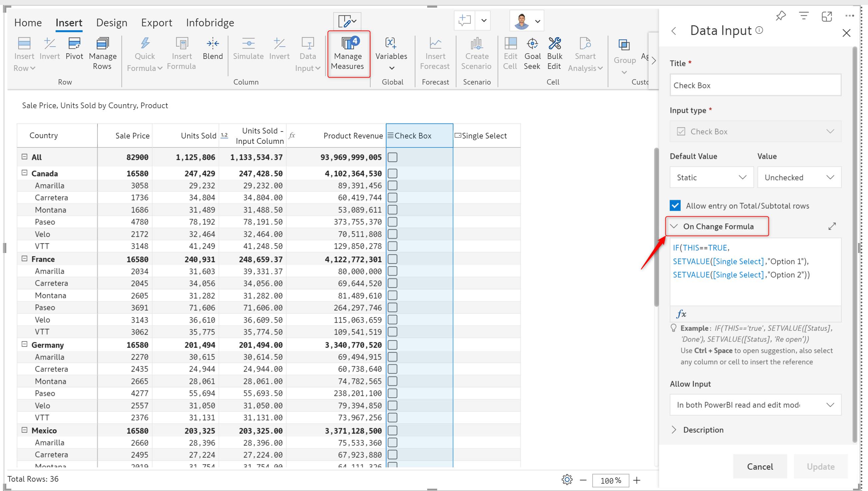The width and height of the screenshot is (868, 491).
Task: Open the Unchecked value dropdown
Action: point(799,177)
